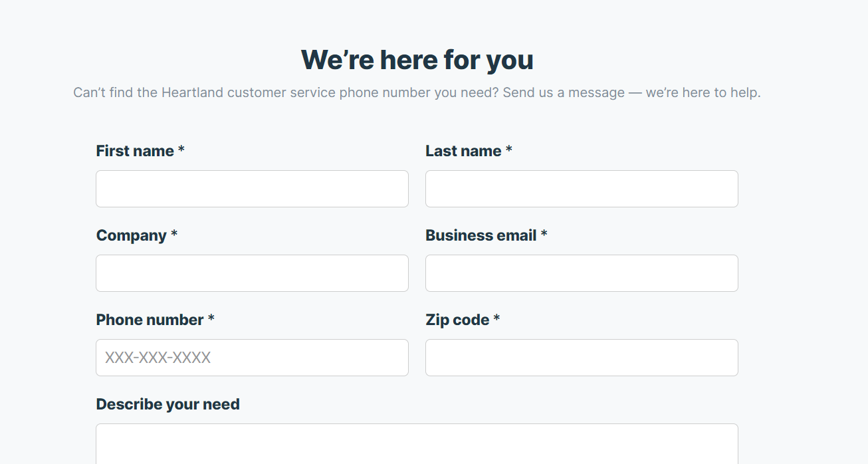The height and width of the screenshot is (464, 868).
Task: Click the required asterisk next to Business email
Action: 544,235
